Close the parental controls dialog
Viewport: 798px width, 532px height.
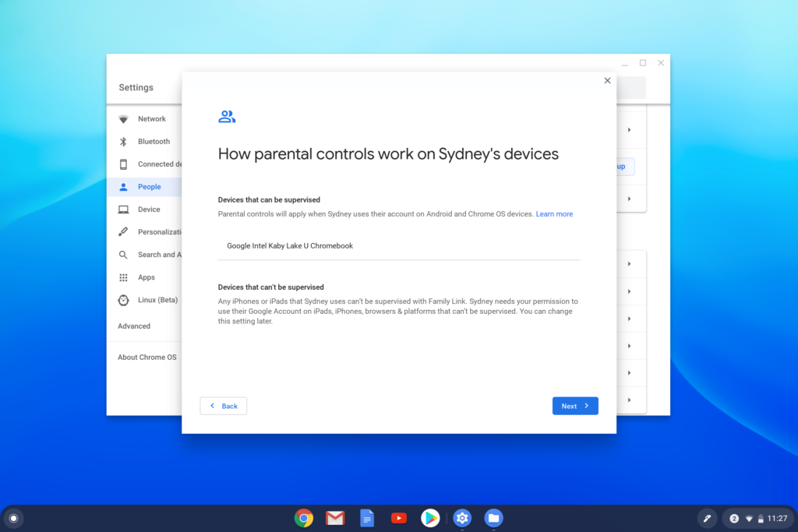[x=607, y=80]
